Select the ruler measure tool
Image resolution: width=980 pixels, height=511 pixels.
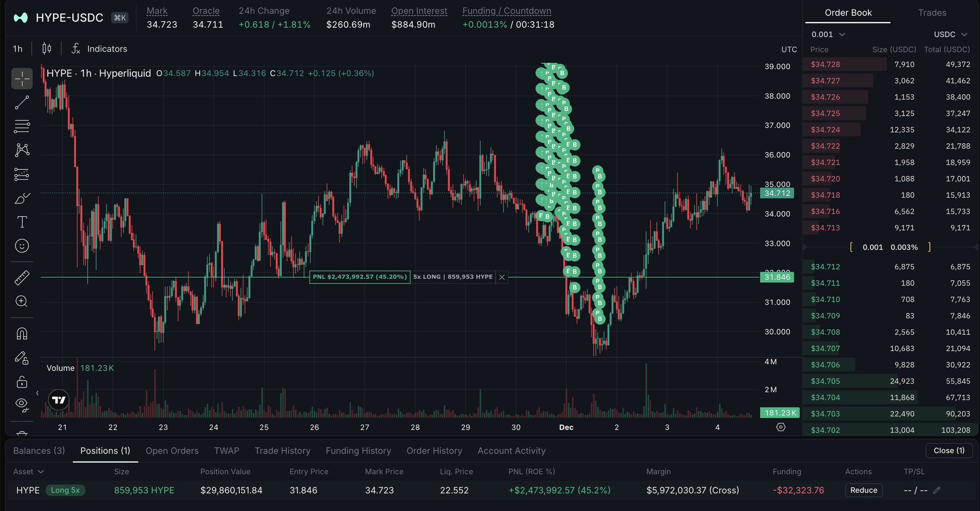click(x=22, y=278)
